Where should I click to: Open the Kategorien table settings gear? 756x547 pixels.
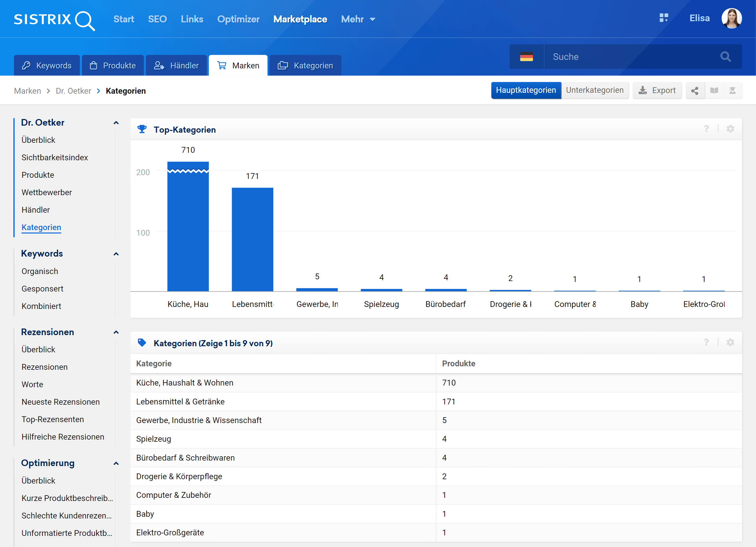point(730,342)
